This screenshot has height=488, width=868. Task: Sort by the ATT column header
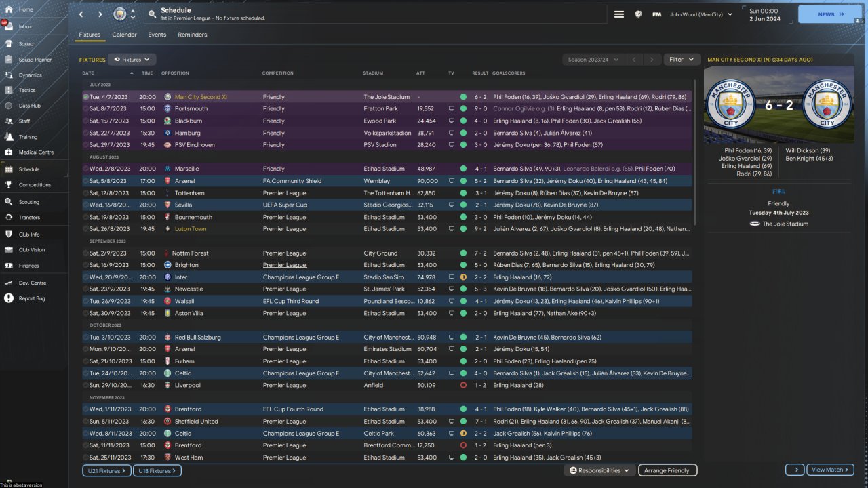click(x=420, y=73)
